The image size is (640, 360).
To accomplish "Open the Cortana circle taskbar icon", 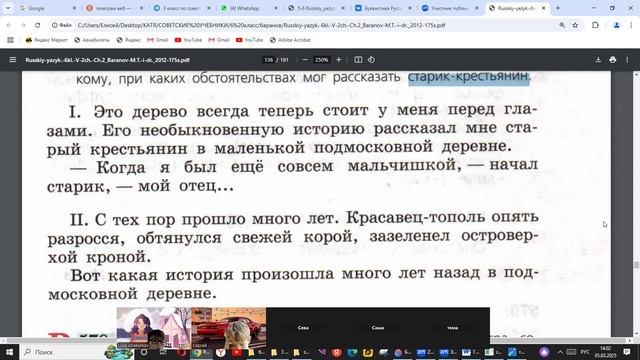I will point(144,352).
